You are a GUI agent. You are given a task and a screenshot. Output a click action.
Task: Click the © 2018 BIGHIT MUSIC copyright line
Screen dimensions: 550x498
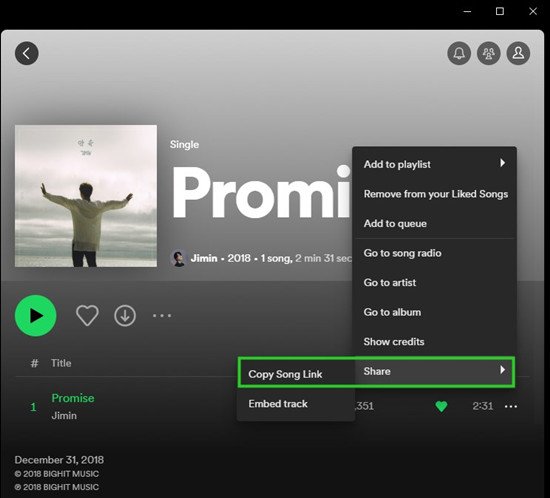pos(57,474)
